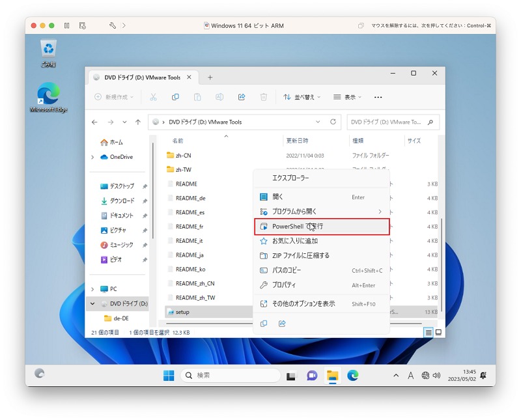
Task: Click the search magnifier in Explorer search box
Action: [x=430, y=122]
